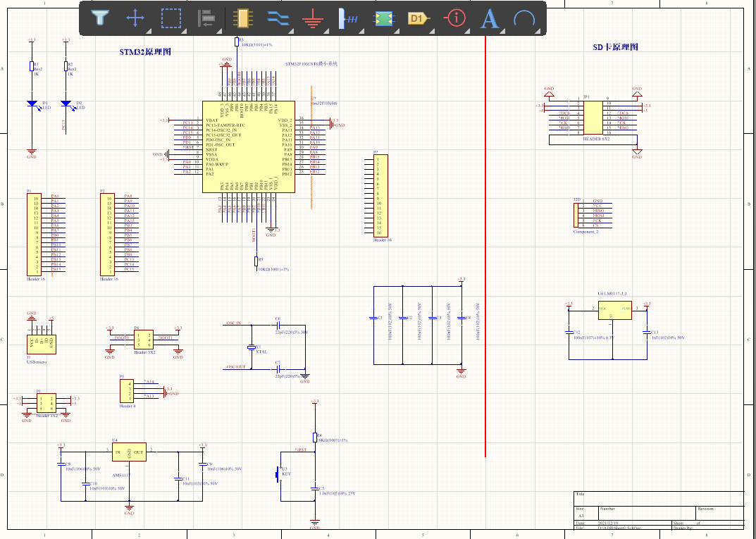Image resolution: width=756 pixels, height=539 pixels.
Task: Click the 'A3' size in title block
Action: [x=581, y=516]
